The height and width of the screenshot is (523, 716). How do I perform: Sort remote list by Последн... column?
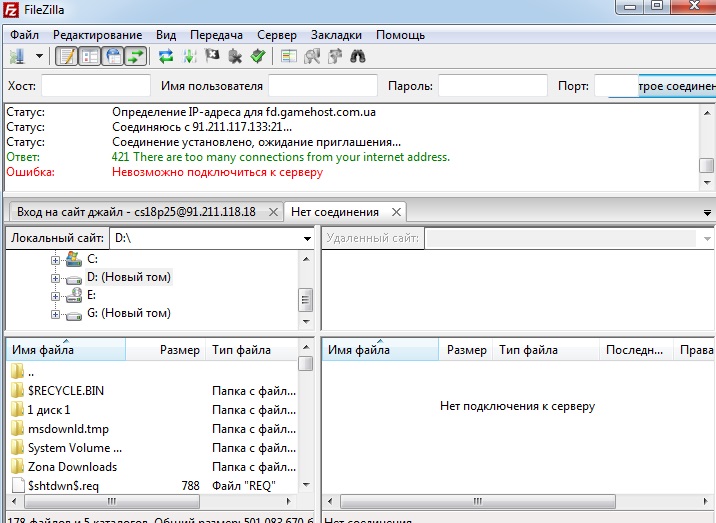[636, 350]
